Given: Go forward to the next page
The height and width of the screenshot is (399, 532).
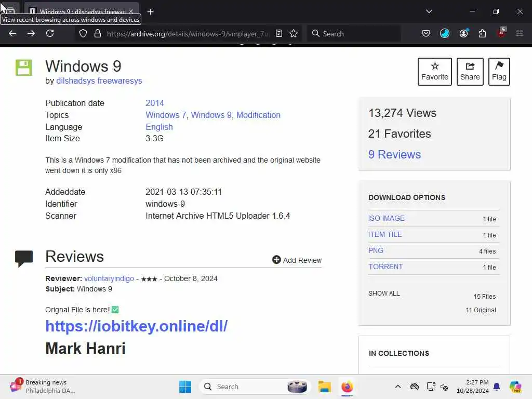Looking at the screenshot, I should [31, 34].
